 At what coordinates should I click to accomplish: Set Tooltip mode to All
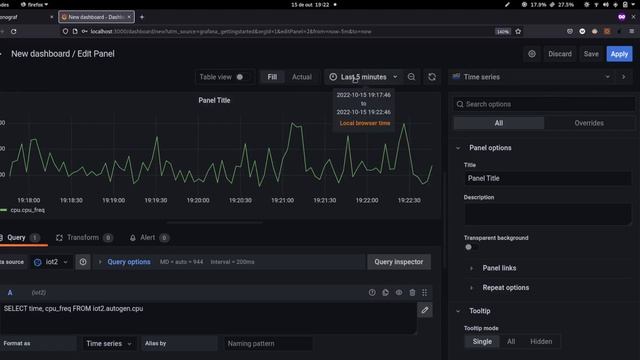[511, 341]
